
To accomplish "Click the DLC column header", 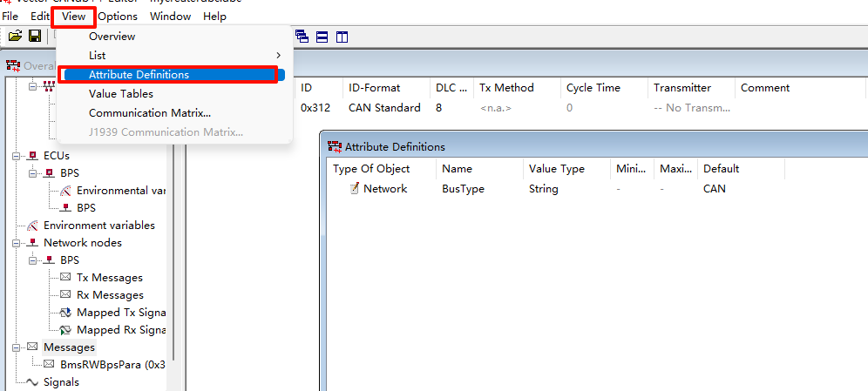I will coord(451,88).
